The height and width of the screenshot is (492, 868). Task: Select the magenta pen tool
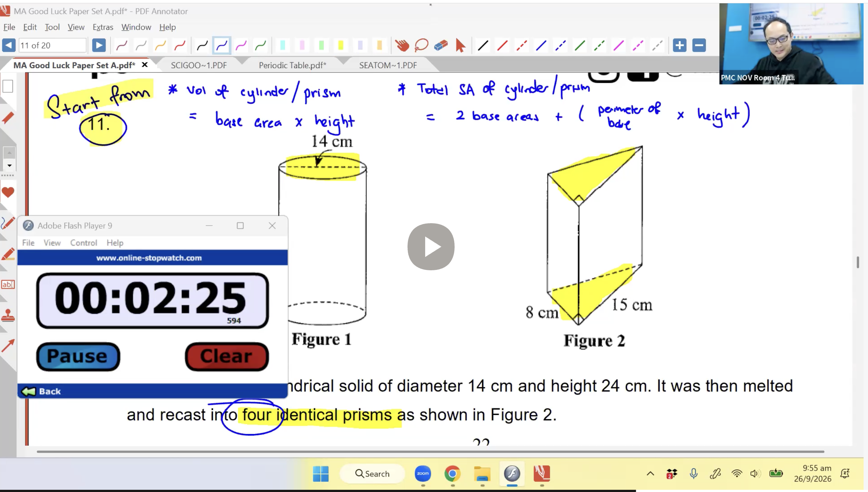tap(241, 46)
